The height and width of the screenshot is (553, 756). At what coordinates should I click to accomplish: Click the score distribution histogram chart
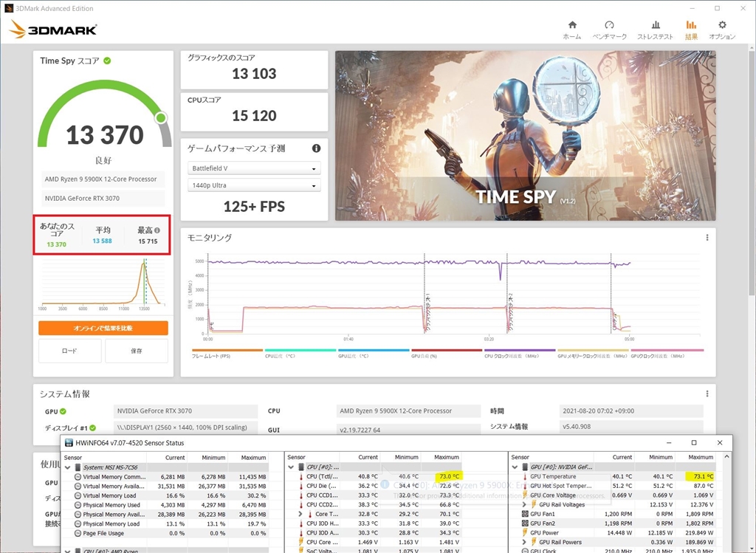[103, 284]
